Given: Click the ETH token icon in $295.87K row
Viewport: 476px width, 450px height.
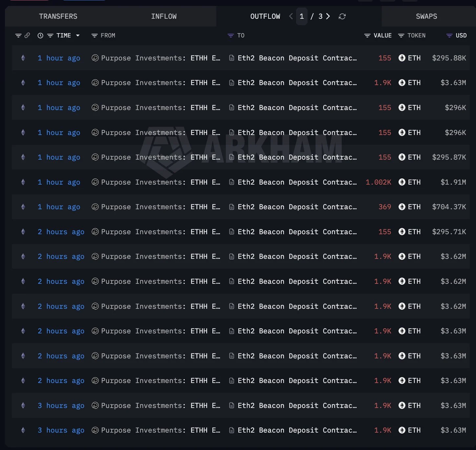Looking at the screenshot, I should 402,157.
